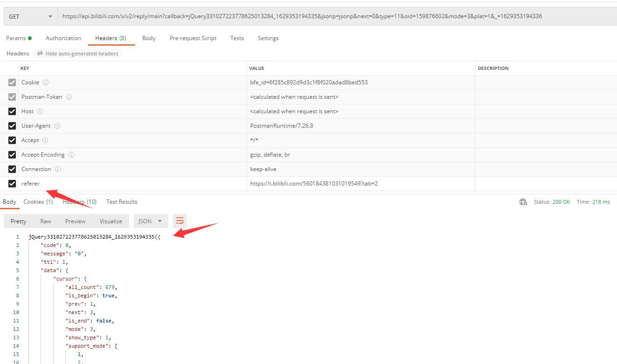Select the Cookies (1) response section

coord(38,201)
